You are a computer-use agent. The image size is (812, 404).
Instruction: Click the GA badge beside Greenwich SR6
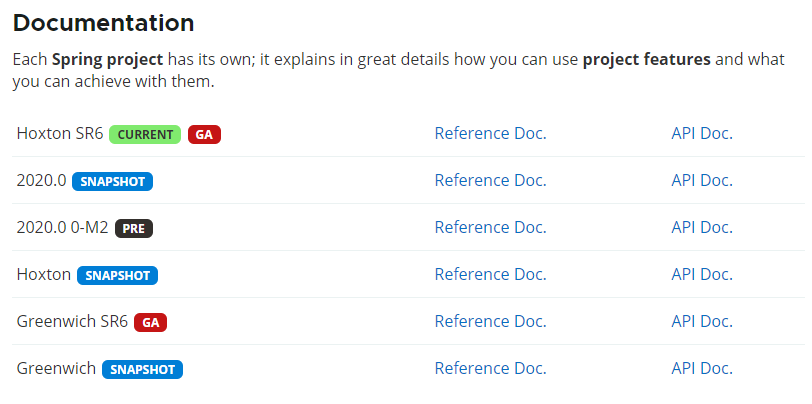(150, 322)
